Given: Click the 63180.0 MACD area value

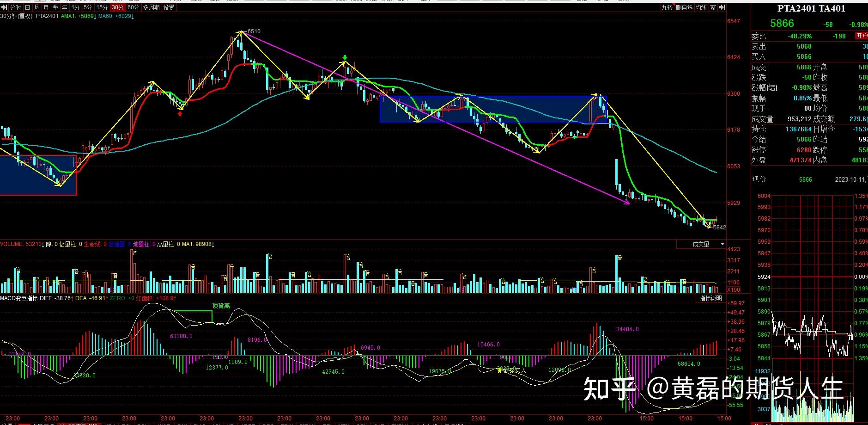Looking at the screenshot, I should (181, 336).
